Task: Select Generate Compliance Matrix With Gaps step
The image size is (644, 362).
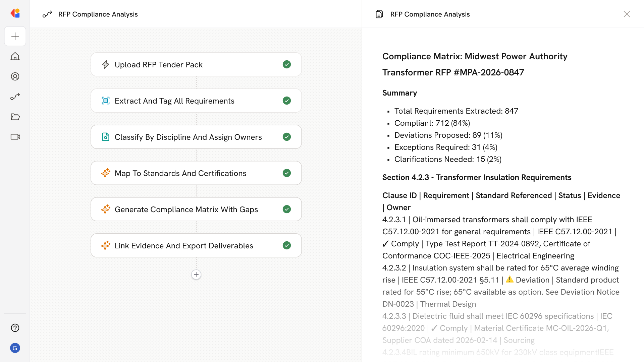Action: pos(186,209)
